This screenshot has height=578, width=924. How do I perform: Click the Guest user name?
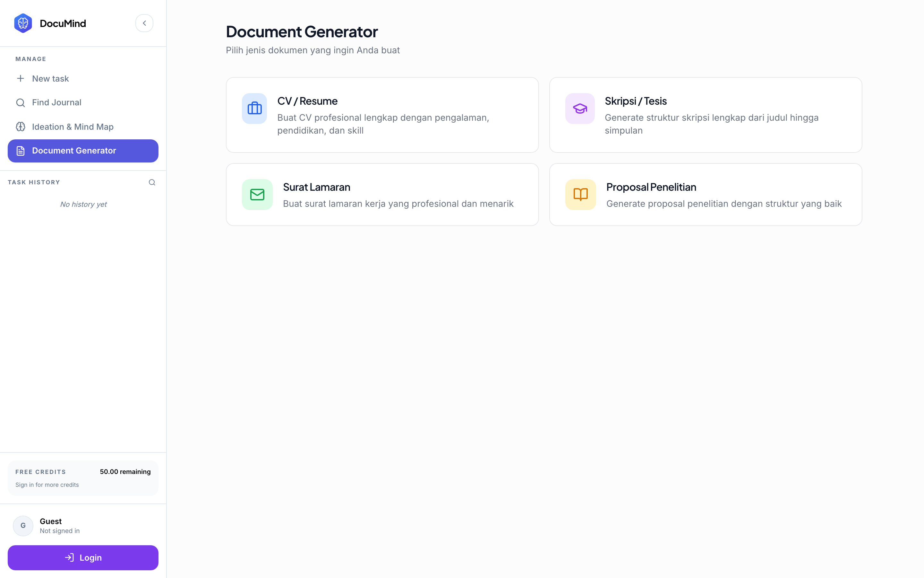[x=51, y=521]
